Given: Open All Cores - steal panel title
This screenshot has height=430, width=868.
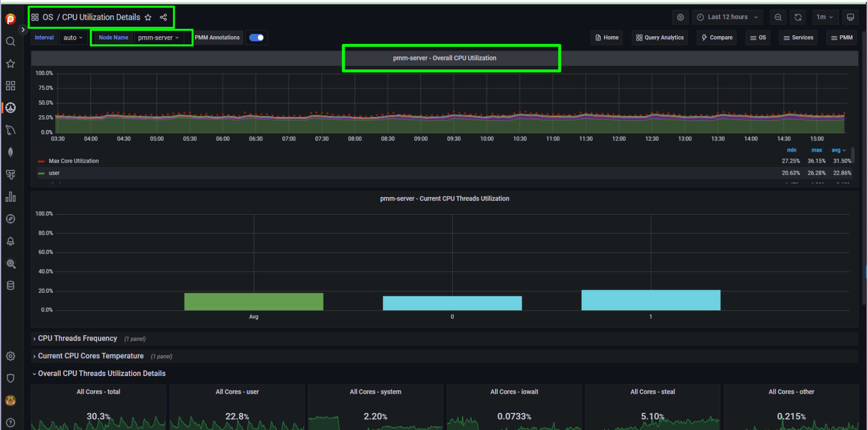Looking at the screenshot, I should 653,392.
